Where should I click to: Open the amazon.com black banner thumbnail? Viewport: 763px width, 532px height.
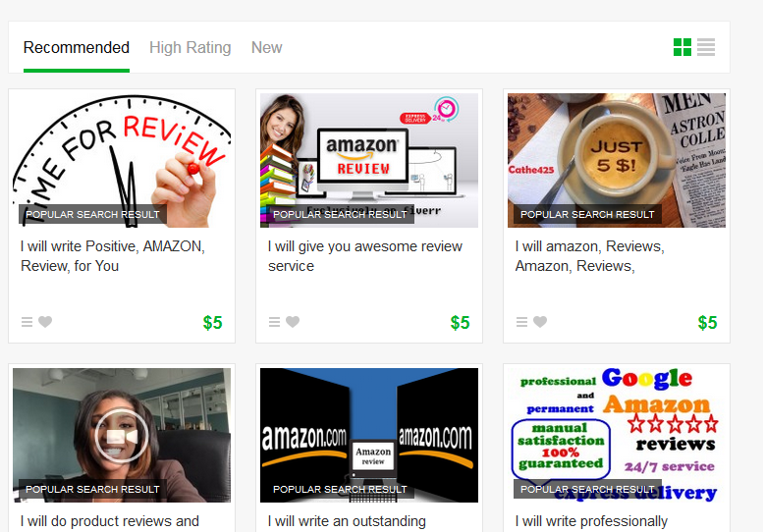pos(369,435)
